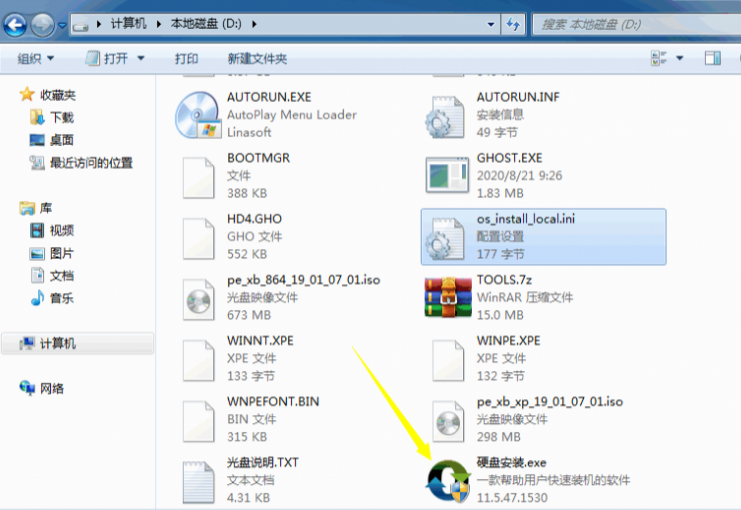Select the 光盘说明.TXT text document icon
Image resolution: width=741 pixels, height=510 pixels.
198,483
